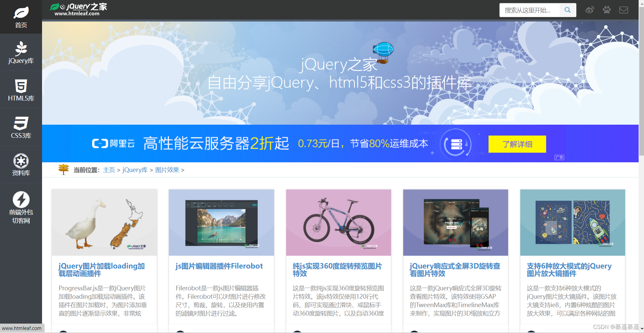The width and height of the screenshot is (644, 333).
Task: Click the 这是一款纯js实现360度 description text
Action: [x=338, y=301]
